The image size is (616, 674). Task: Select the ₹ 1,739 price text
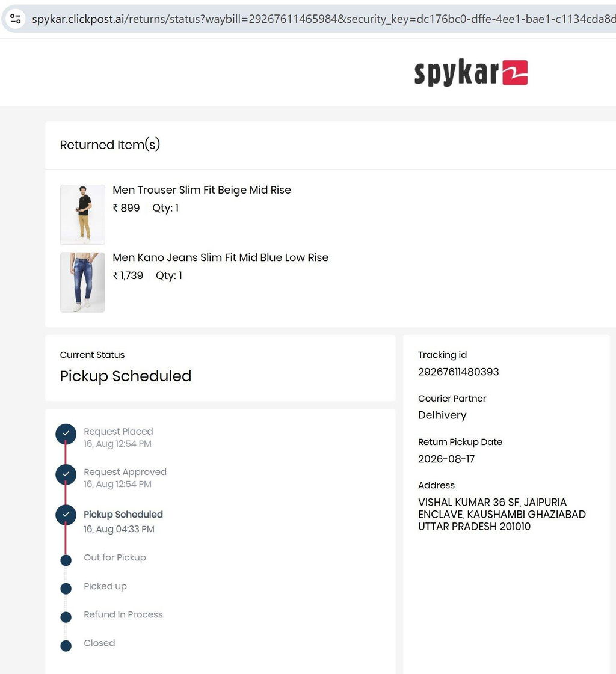[128, 275]
